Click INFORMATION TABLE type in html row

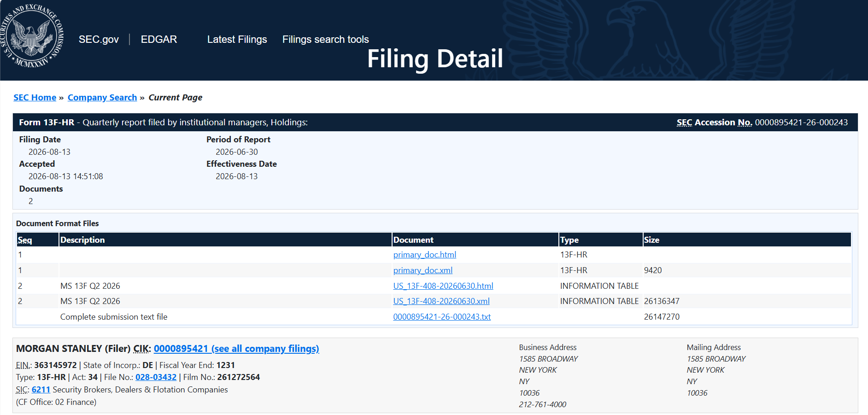pos(599,286)
